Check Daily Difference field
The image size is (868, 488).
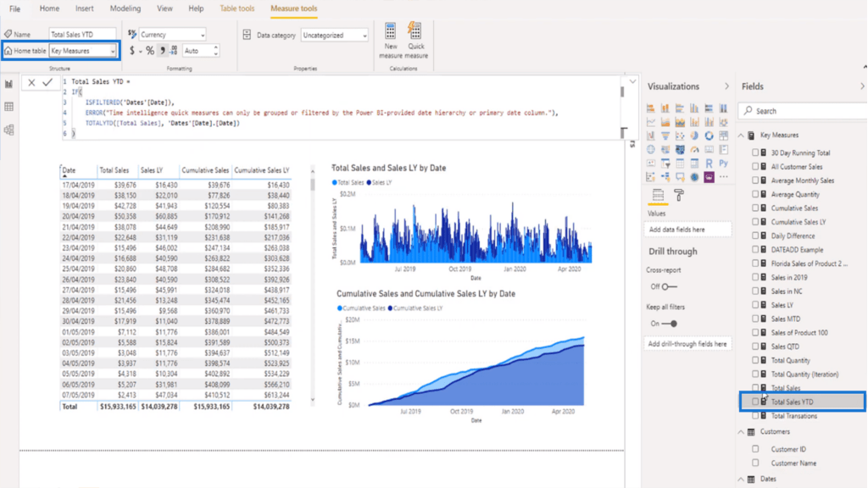pos(755,236)
